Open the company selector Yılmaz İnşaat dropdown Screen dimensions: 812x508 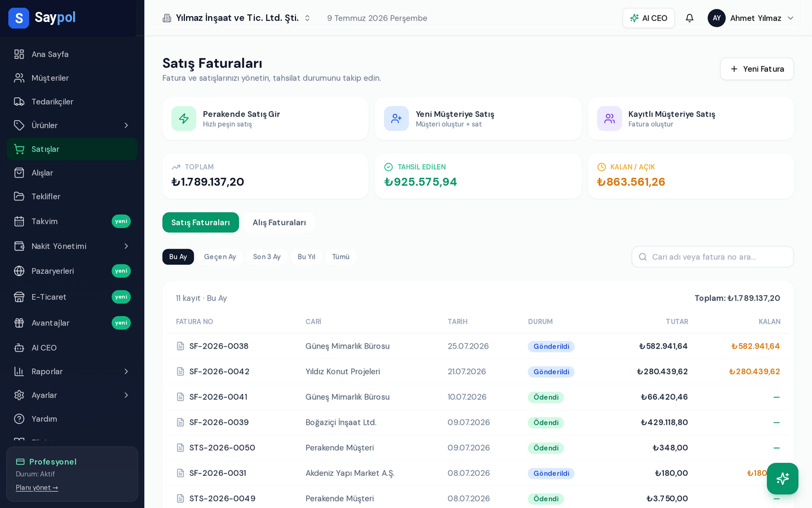237,18
